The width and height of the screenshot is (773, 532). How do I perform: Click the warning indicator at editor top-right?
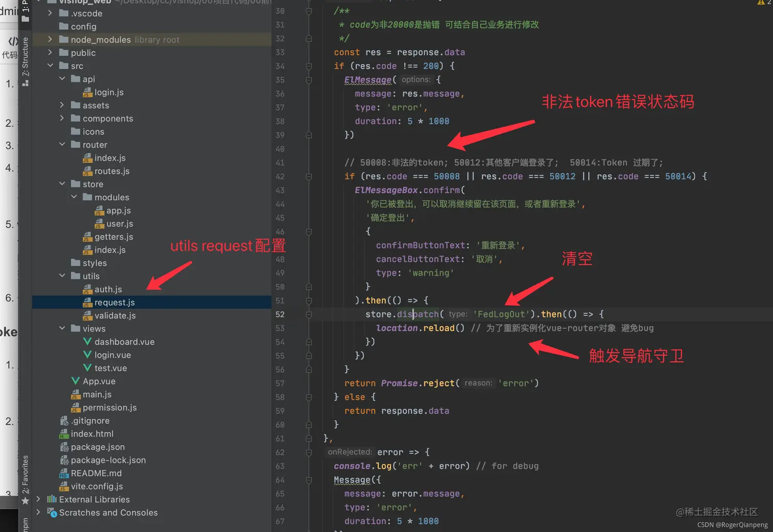[764, 3]
